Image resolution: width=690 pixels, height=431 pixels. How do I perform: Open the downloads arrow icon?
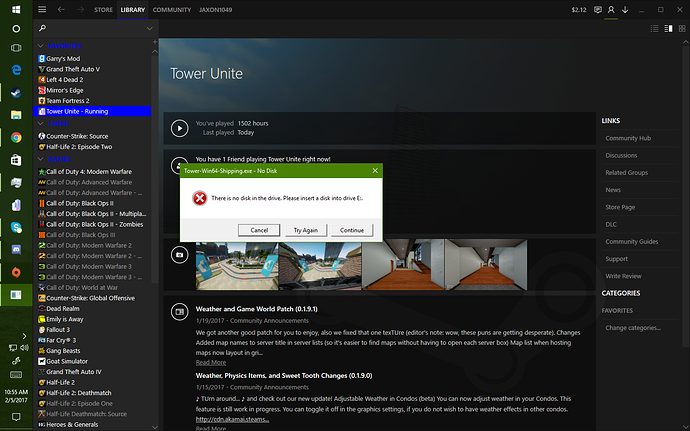pos(625,9)
